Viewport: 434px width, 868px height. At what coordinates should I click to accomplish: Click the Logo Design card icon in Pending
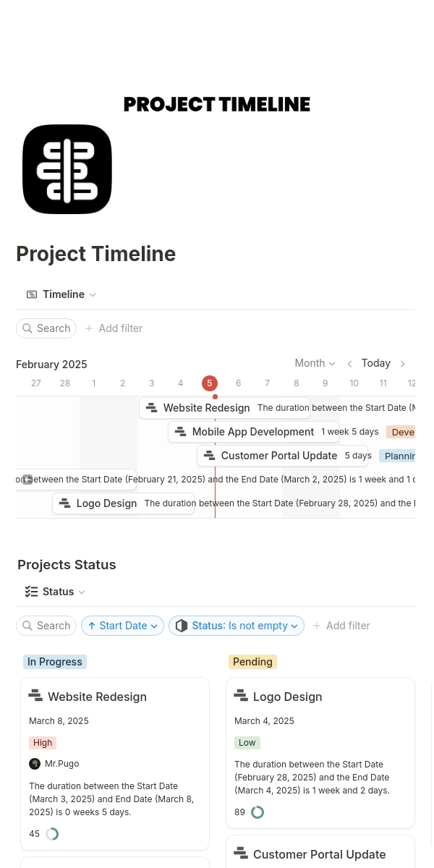(241, 696)
